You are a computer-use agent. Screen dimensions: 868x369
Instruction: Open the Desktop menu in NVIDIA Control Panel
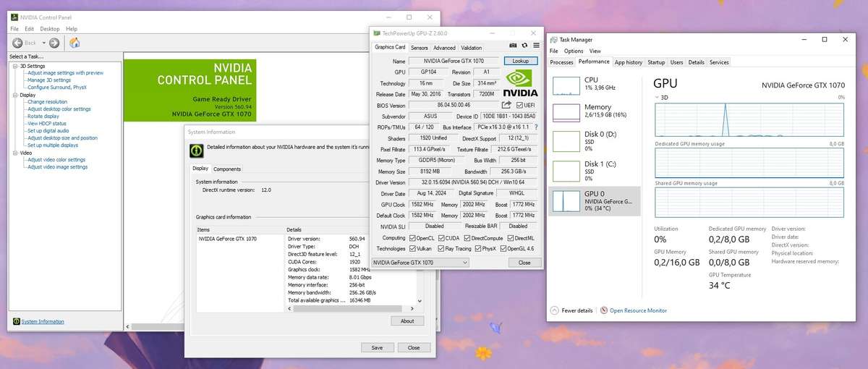49,29
